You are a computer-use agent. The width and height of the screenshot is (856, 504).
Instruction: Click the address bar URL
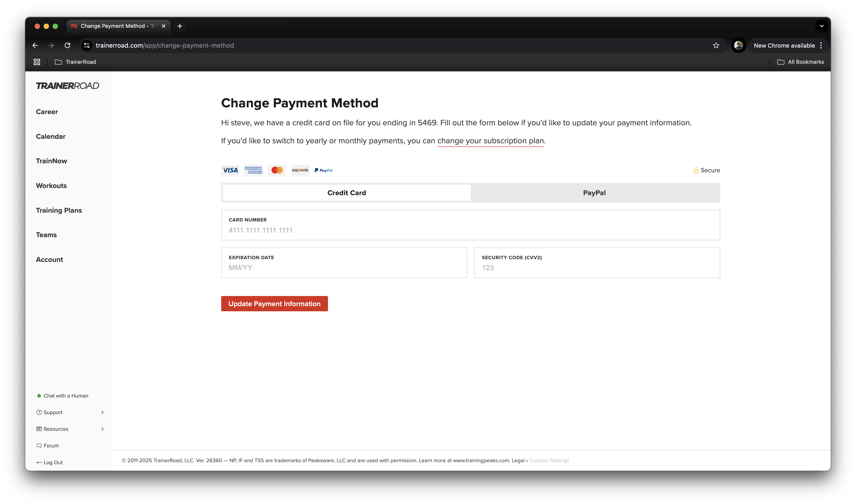[165, 46]
